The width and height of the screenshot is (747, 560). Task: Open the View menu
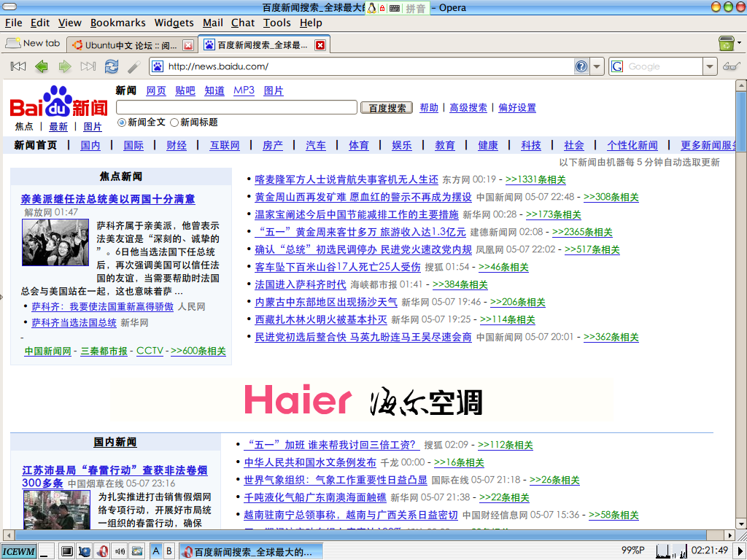[69, 23]
